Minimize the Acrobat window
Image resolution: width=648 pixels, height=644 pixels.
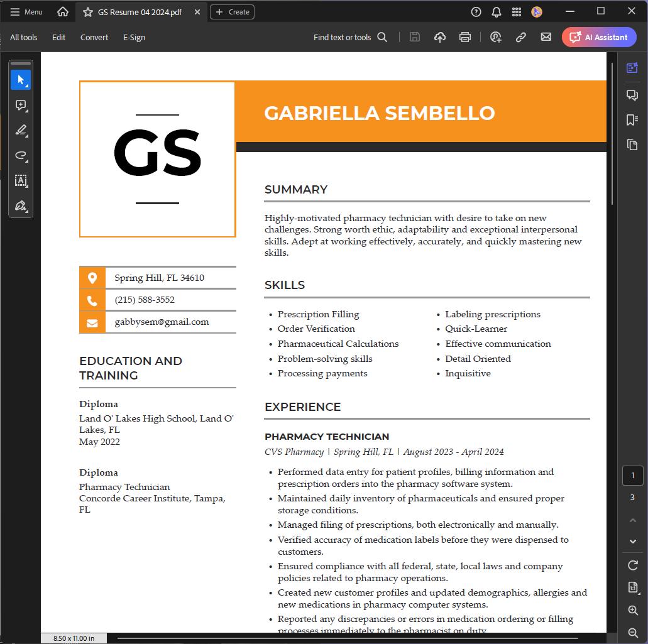coord(570,11)
